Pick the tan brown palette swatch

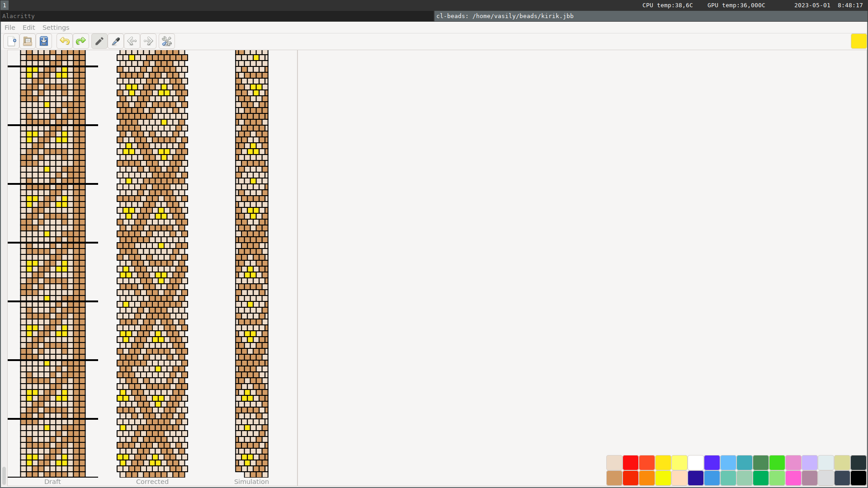click(614, 478)
